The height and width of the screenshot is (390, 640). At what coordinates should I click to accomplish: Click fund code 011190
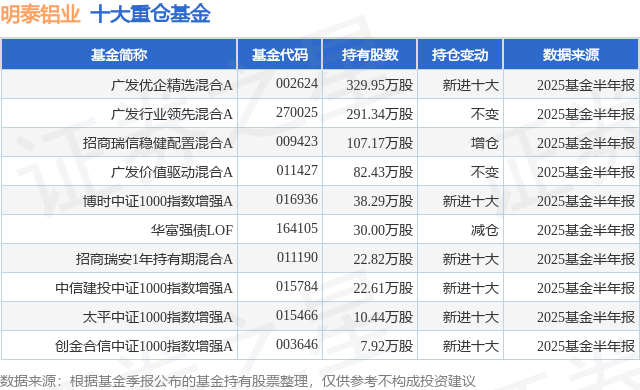pos(297,257)
